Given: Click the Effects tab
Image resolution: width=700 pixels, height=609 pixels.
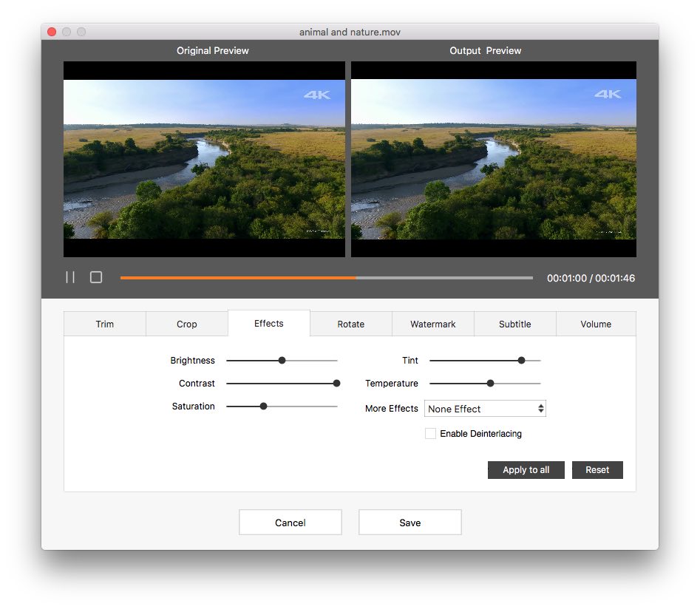Looking at the screenshot, I should coord(269,323).
